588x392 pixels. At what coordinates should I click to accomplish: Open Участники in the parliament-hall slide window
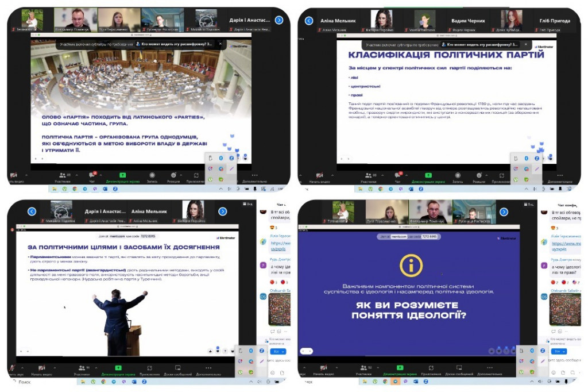click(x=63, y=177)
